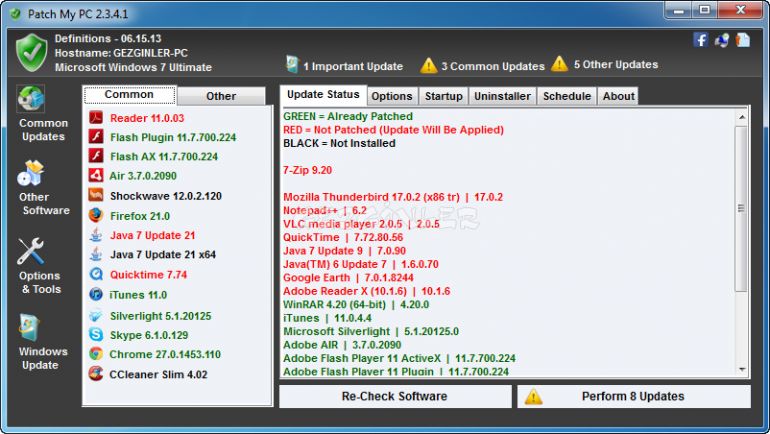The height and width of the screenshot is (434, 770).
Task: Click the Adobe Reader icon
Action: click(x=96, y=118)
